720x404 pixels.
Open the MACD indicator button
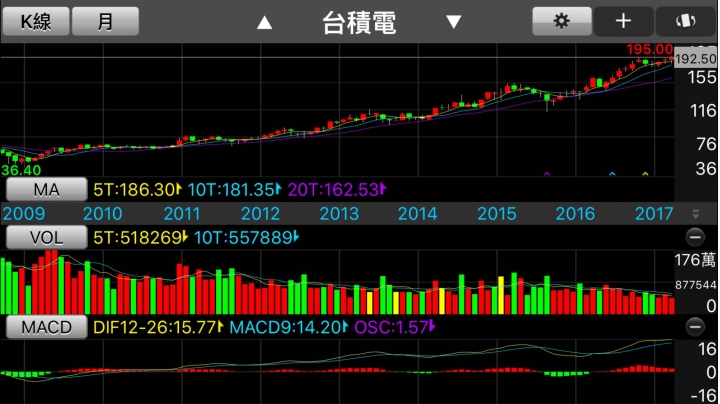[x=46, y=327]
